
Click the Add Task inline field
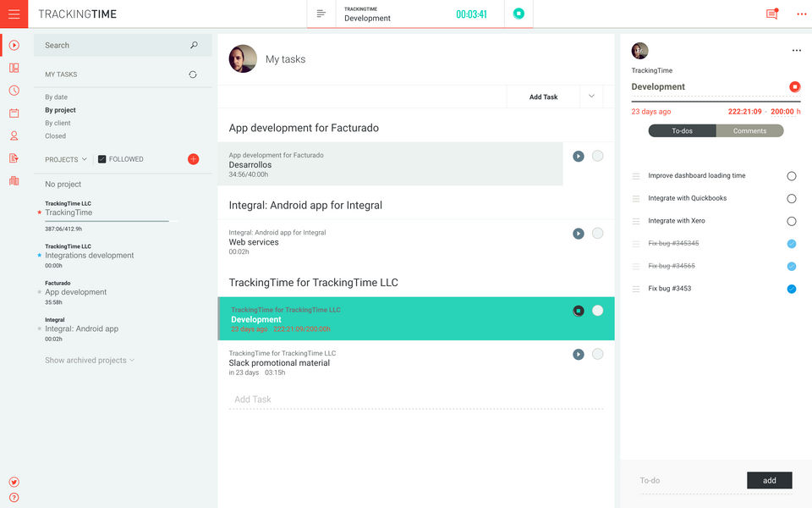pos(416,399)
